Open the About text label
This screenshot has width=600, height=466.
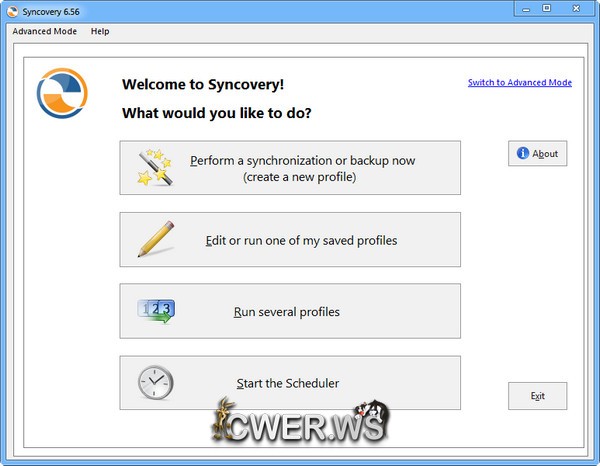pos(545,154)
